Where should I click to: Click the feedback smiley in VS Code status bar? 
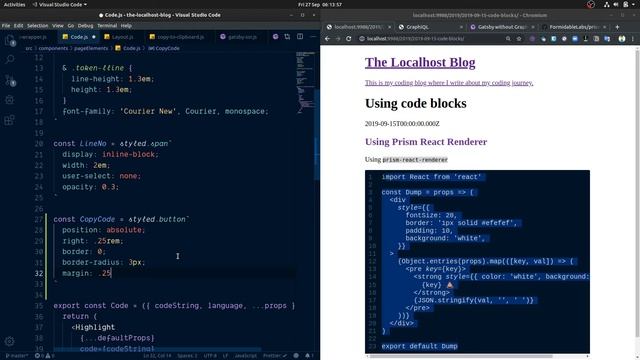pyautogui.click(x=296, y=356)
